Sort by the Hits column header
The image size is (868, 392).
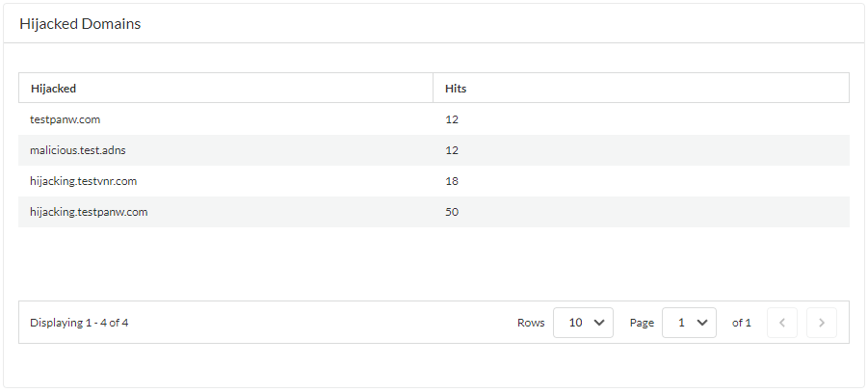456,89
